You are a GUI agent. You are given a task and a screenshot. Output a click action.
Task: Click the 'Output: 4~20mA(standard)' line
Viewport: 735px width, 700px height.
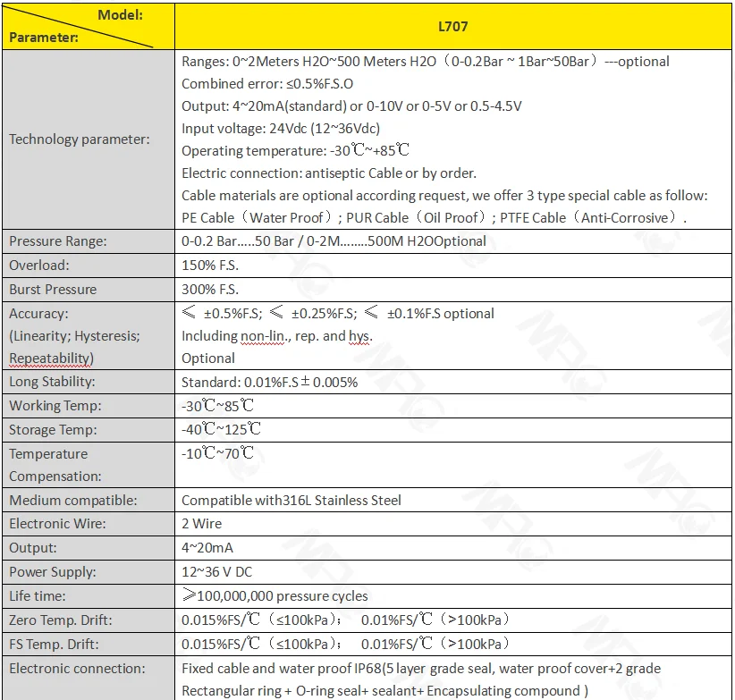pyautogui.click(x=351, y=105)
